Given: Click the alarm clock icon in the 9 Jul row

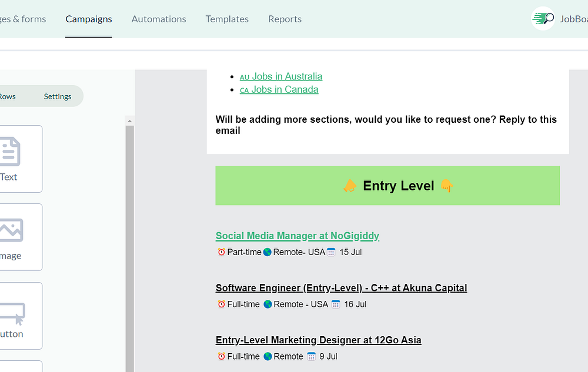Looking at the screenshot, I should (x=221, y=356).
